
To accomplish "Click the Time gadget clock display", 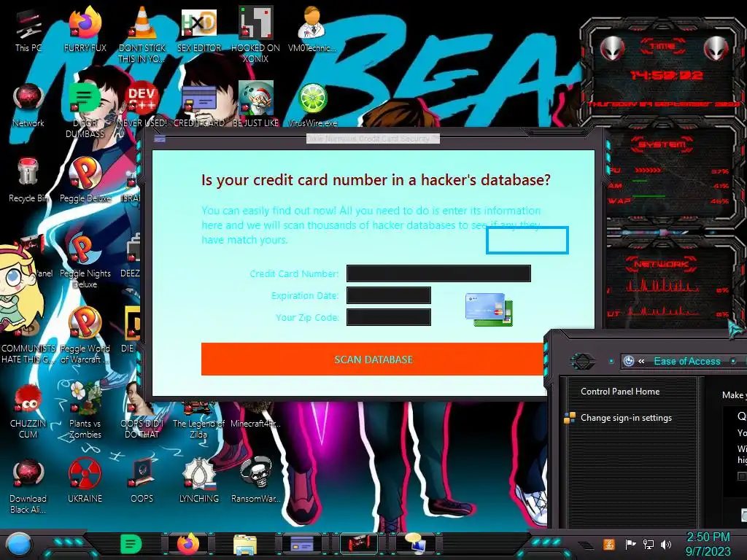I will point(666,75).
